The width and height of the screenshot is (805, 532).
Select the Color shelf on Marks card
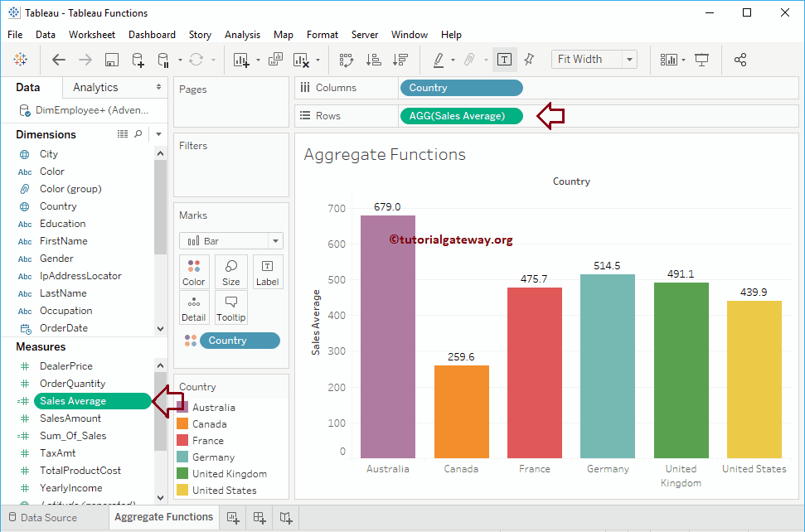[193, 272]
